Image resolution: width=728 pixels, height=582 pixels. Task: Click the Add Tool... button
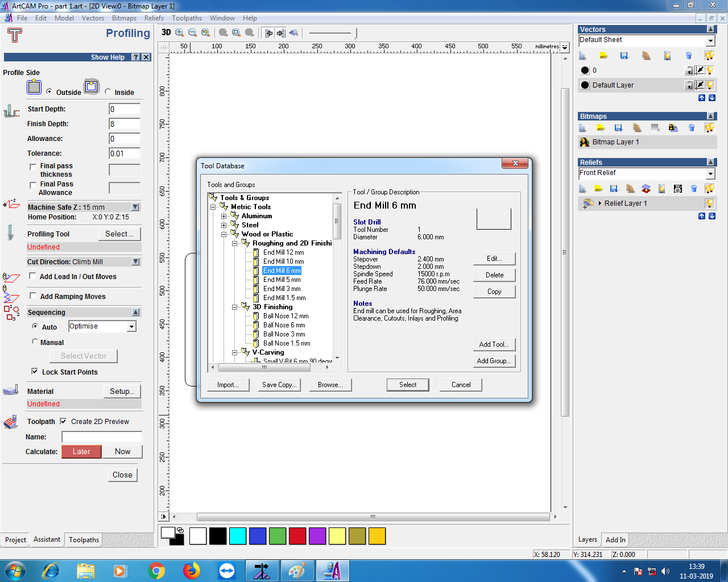click(x=494, y=344)
